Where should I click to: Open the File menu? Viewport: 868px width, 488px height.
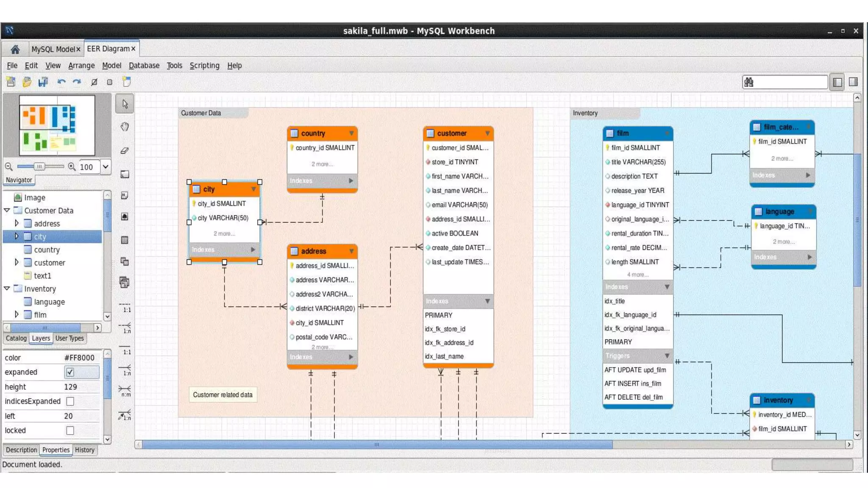[x=12, y=66]
